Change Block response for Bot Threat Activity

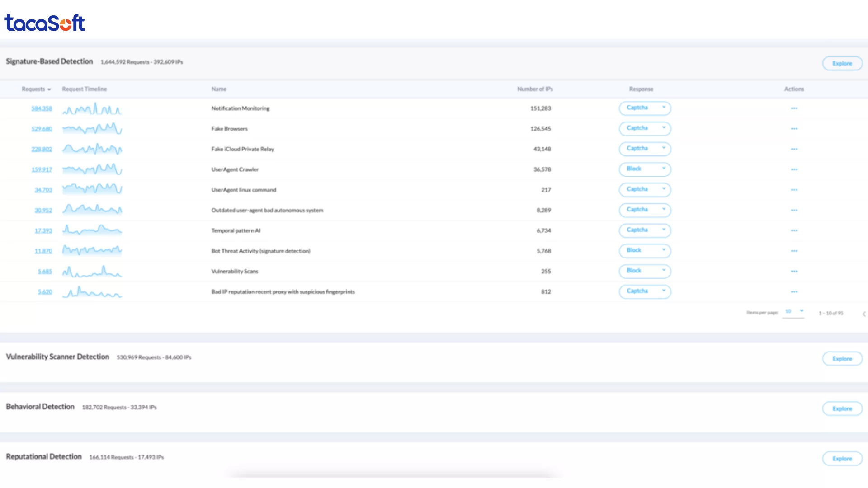(645, 250)
